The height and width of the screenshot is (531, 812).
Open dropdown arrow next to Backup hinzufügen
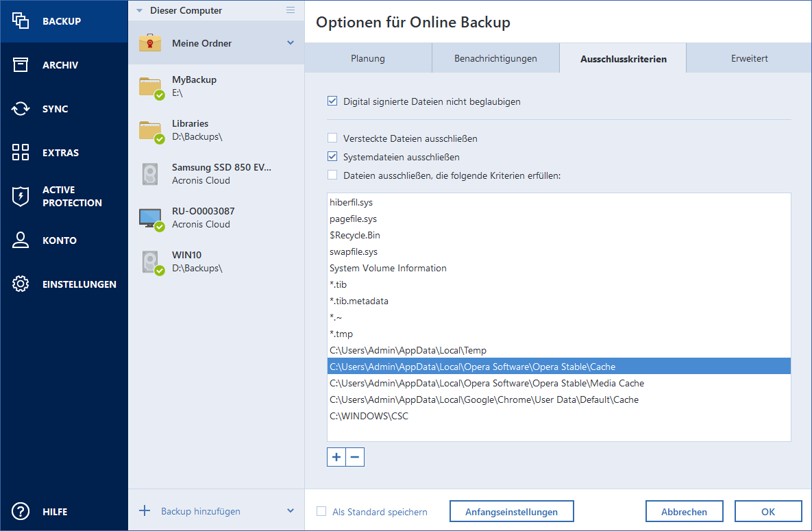[x=291, y=511]
